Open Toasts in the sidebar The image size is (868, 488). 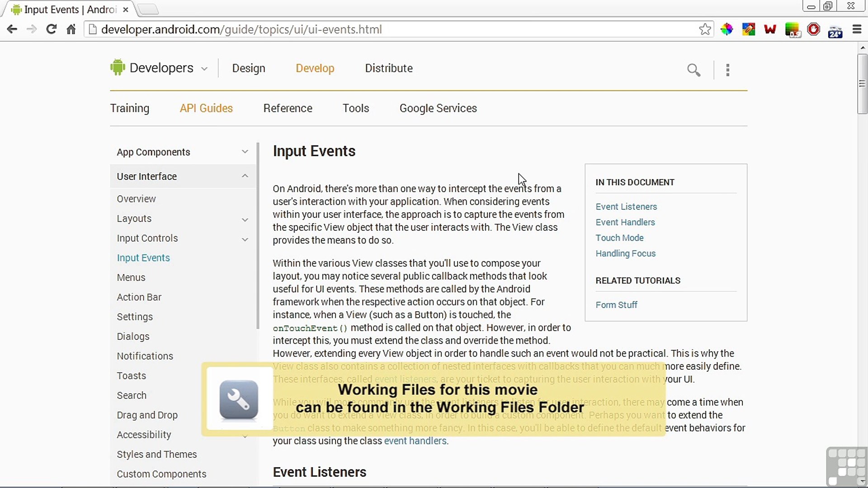131,376
